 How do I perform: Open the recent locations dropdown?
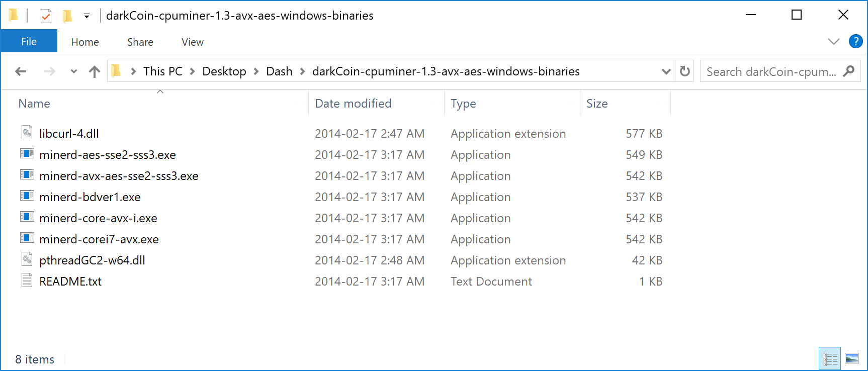pos(74,71)
